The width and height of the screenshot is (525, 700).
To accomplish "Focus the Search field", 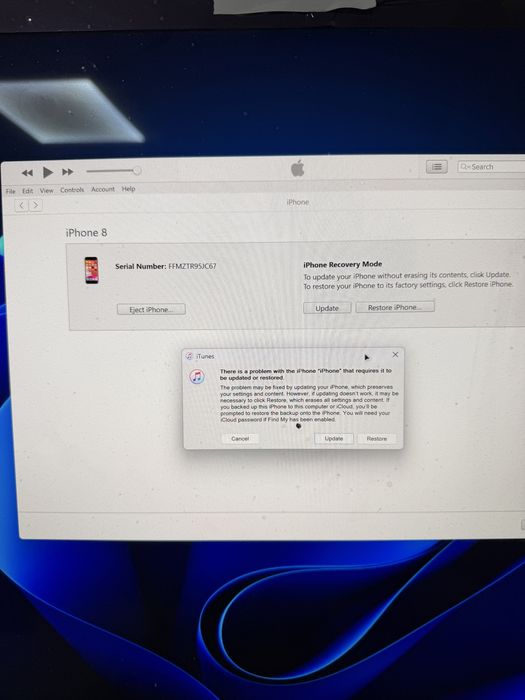I will coord(491,167).
